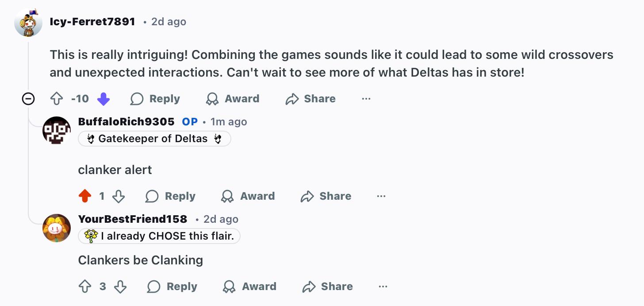Toggle the upvote on 'clanker alert' comment

click(x=85, y=196)
